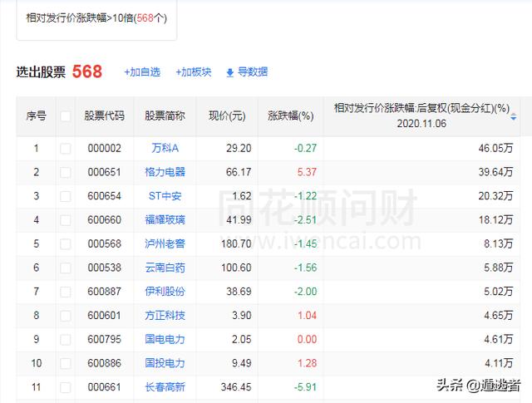Viewport: 532px width, 403px height.
Task: Click the 股票代码 column header
Action: 104,116
